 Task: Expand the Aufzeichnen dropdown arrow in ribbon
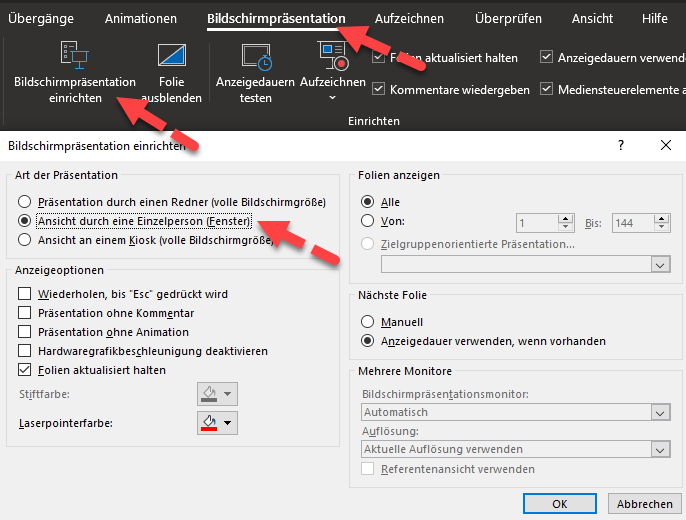332,98
